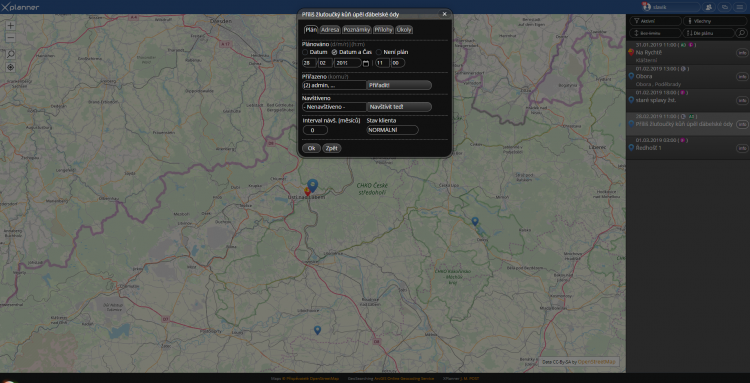This screenshot has width=750, height=383.
Task: Zoom in on the map
Action: (11, 26)
